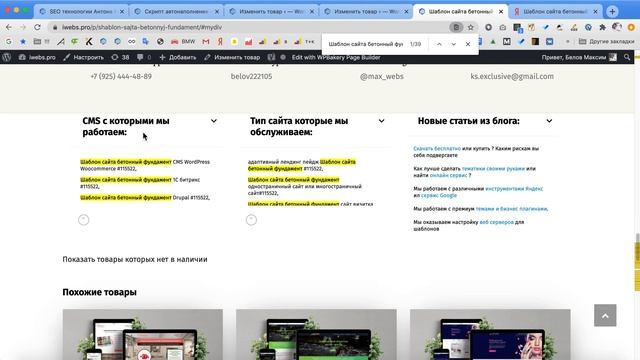Go to previous find match
Image resolution: width=640 pixels, height=360 pixels.
coord(439,44)
